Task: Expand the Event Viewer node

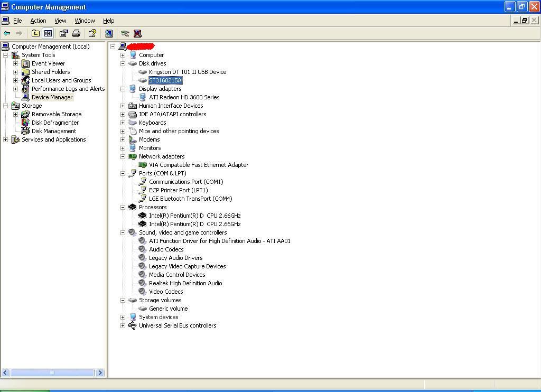Action: coord(15,63)
